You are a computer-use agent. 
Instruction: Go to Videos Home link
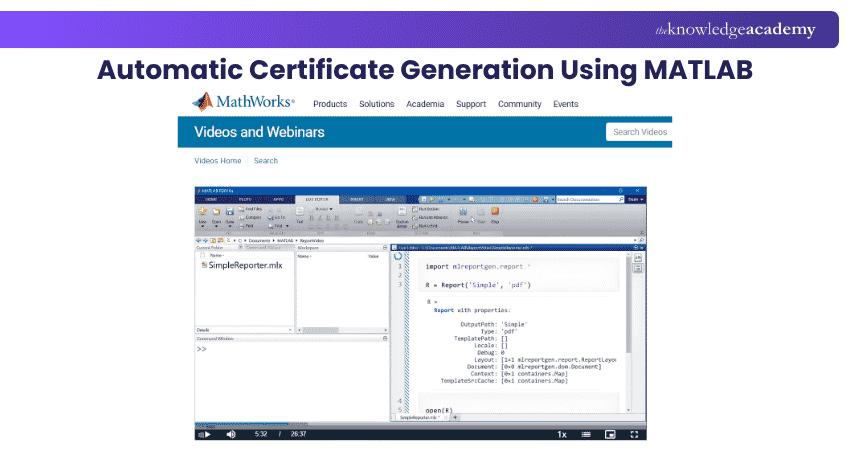point(217,161)
